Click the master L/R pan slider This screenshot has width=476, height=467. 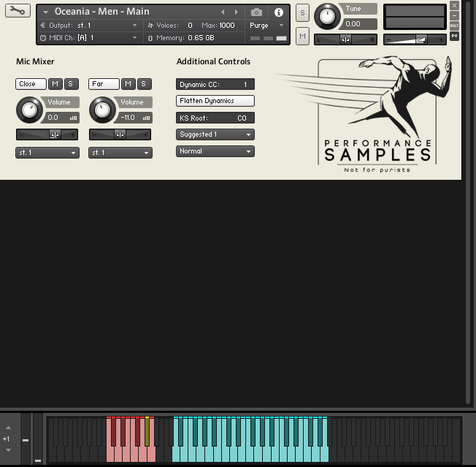pyautogui.click(x=345, y=39)
